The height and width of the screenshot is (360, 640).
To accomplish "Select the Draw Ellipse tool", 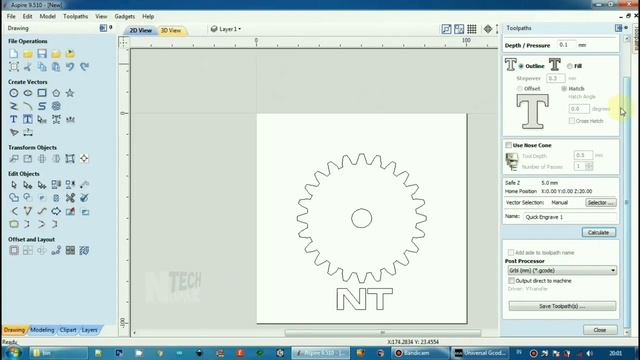I will coord(28,93).
